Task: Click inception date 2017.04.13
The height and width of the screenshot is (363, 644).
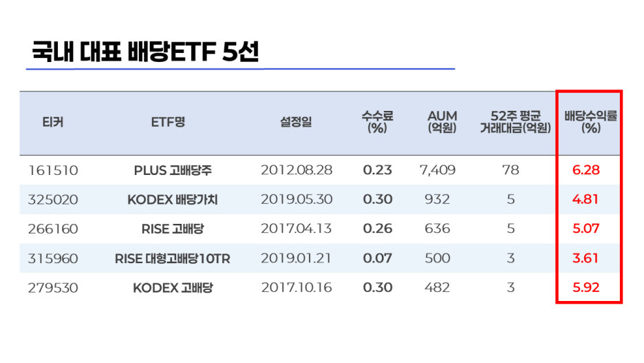Action: click(296, 229)
